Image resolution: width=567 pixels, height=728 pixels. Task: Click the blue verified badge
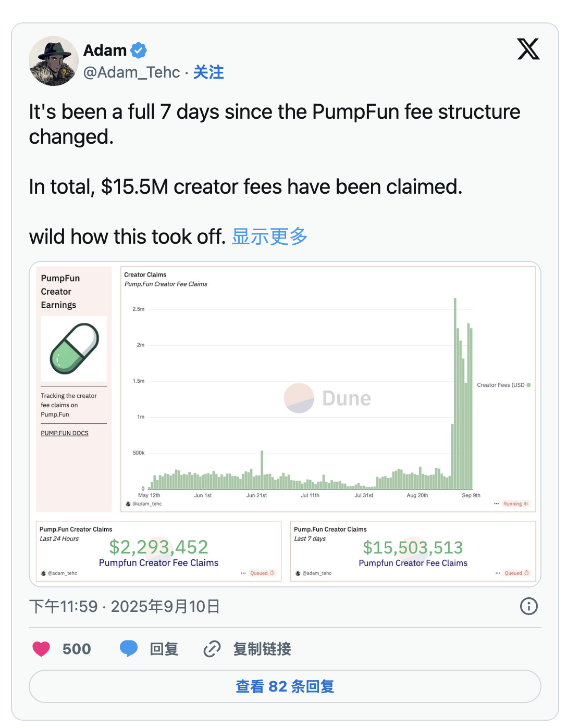click(x=139, y=51)
